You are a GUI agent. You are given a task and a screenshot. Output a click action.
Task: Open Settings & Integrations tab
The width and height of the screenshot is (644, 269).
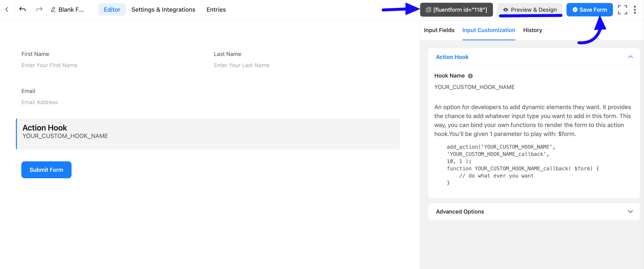163,9
